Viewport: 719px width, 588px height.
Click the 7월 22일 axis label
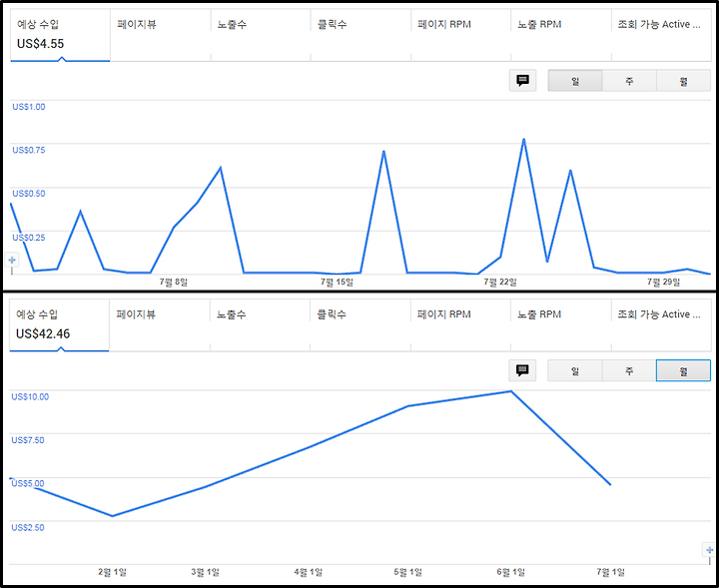click(500, 282)
